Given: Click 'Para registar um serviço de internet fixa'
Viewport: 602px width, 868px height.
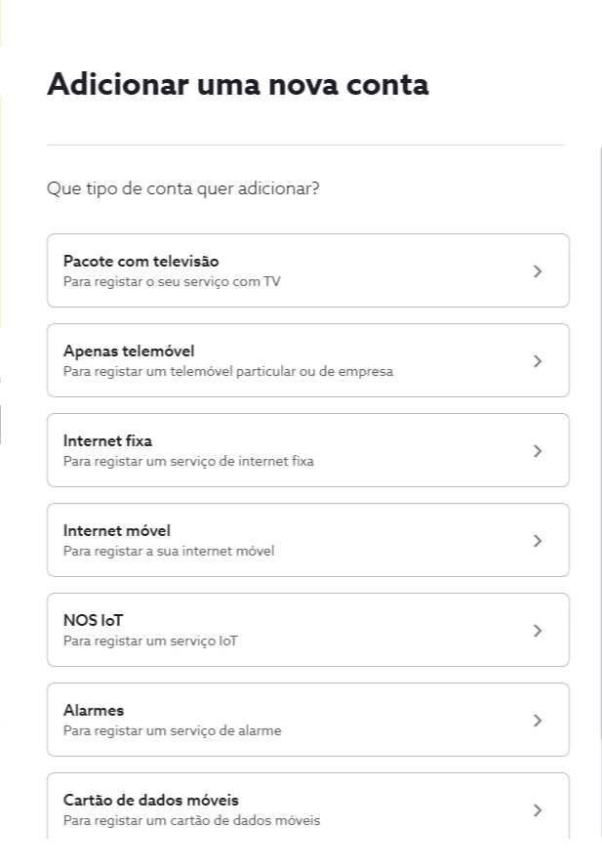Looking at the screenshot, I should (x=188, y=462).
